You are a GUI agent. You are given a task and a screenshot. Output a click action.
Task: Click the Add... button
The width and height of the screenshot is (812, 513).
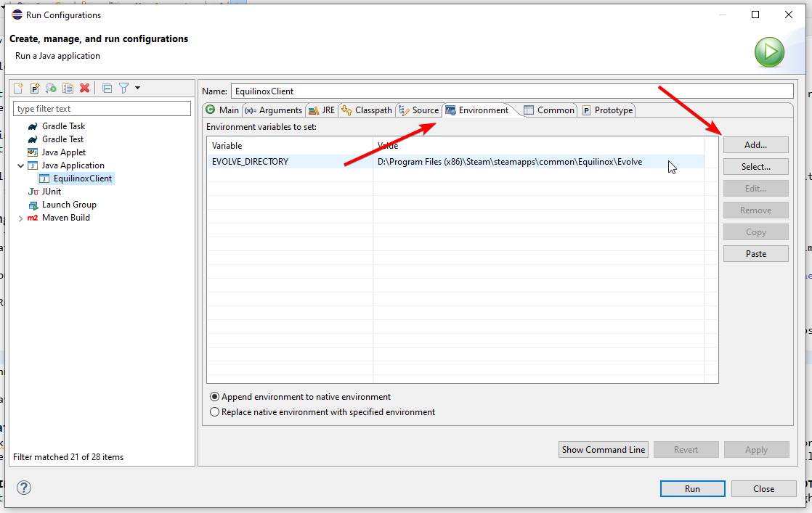755,145
